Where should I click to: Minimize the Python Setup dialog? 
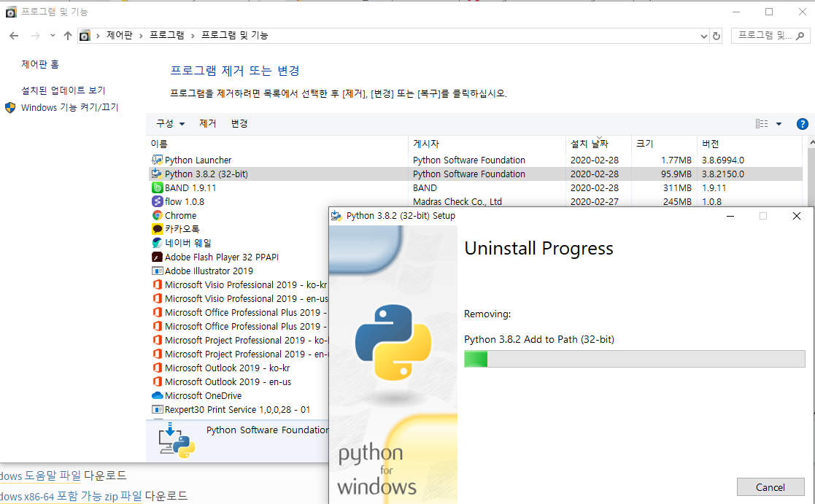click(x=730, y=216)
